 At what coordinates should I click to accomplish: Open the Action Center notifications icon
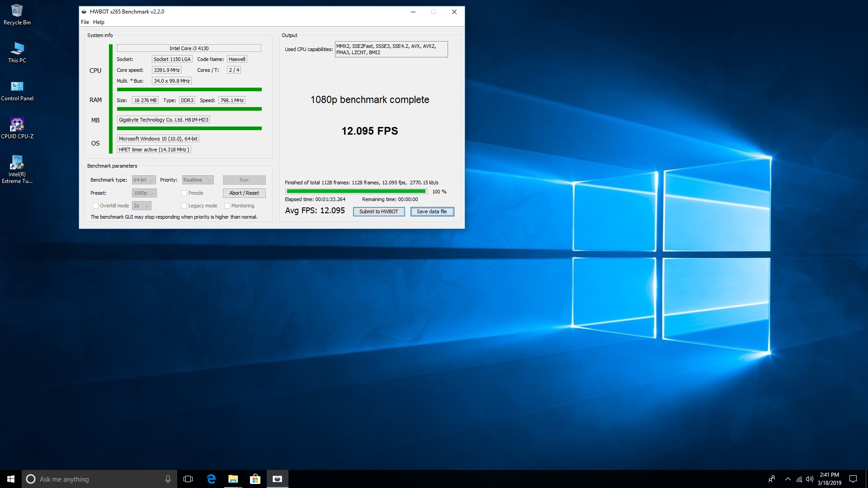point(853,479)
